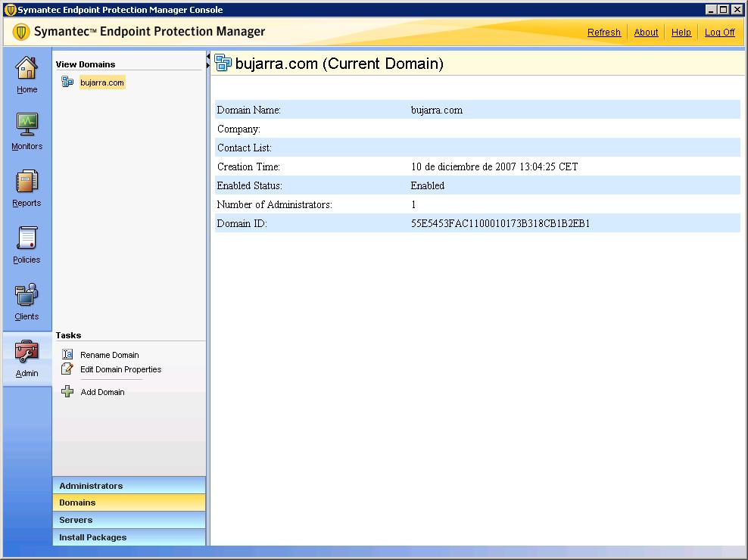Click the Edit Domain Properties icon
The image size is (748, 560).
tap(67, 369)
